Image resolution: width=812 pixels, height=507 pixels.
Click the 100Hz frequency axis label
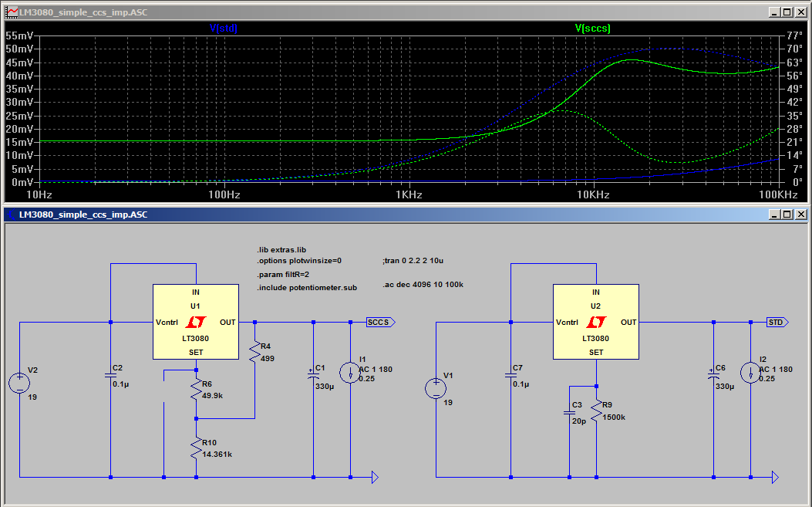(x=224, y=195)
